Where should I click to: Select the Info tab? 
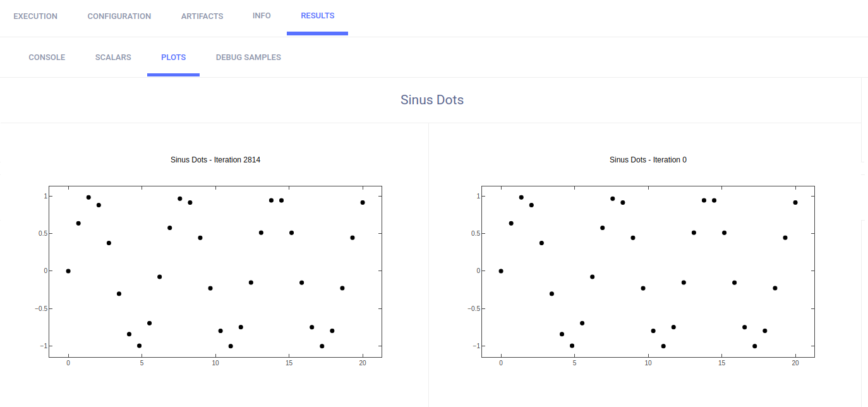(x=262, y=16)
